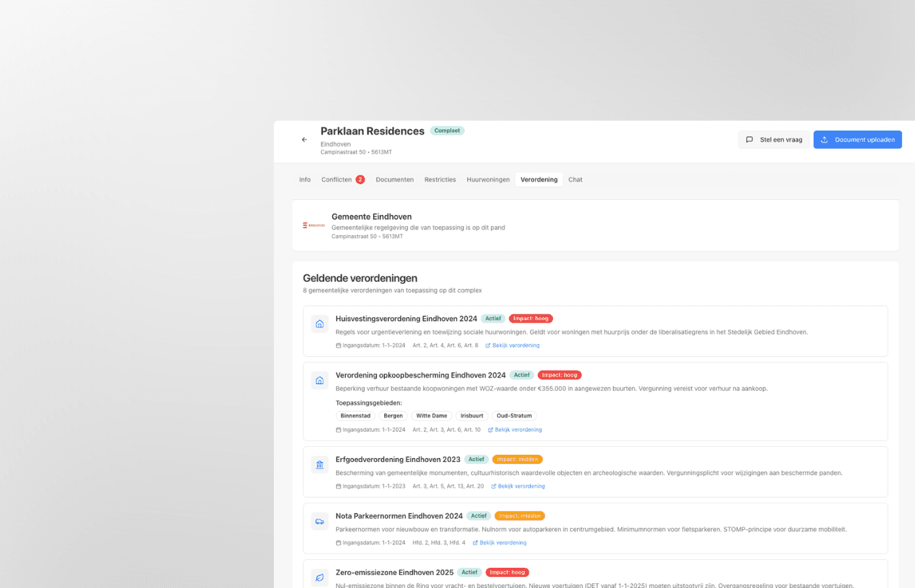Open the Huurwoningen tab
The width and height of the screenshot is (915, 588).
[488, 180]
